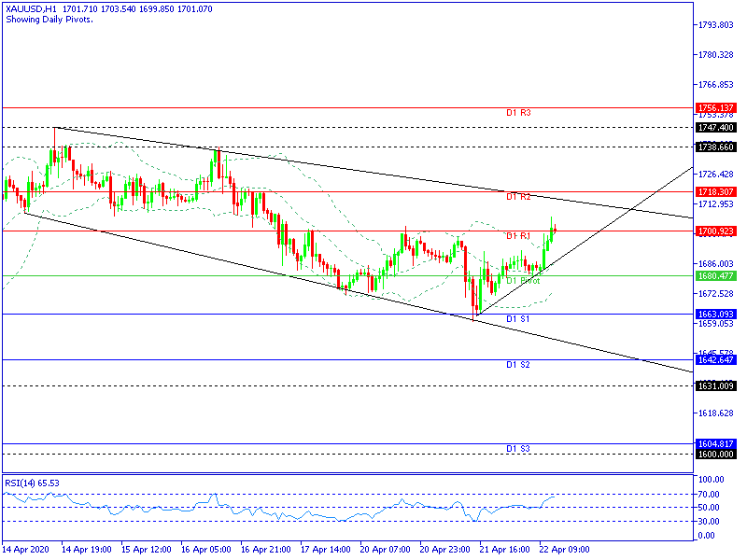Click the D1 S1 support label

(518, 319)
